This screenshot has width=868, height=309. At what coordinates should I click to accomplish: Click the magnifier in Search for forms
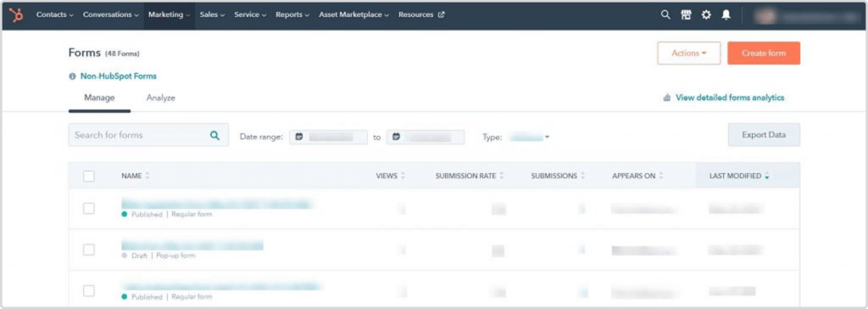point(214,135)
